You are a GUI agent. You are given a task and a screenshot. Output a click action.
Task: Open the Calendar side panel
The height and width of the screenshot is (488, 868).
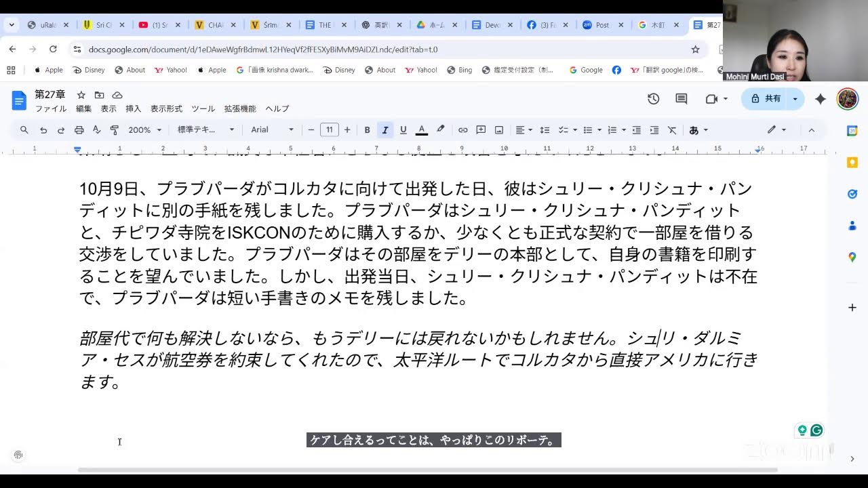pos(852,131)
